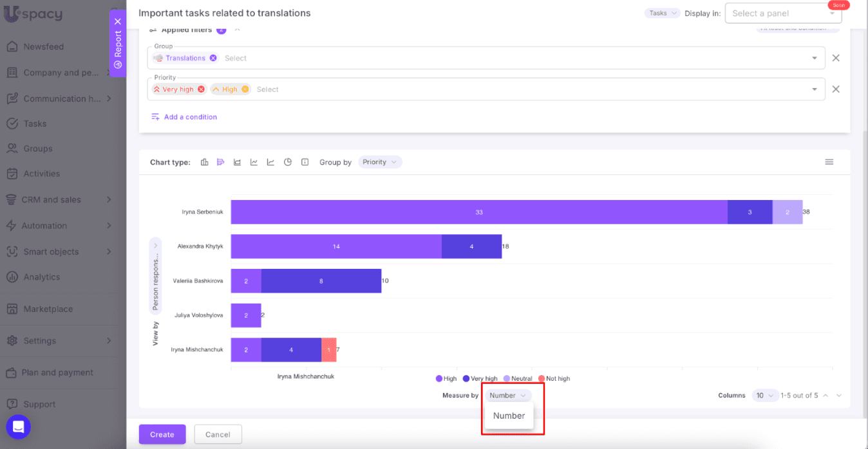868x449 pixels.
Task: Click the Cancel button
Action: (x=218, y=435)
